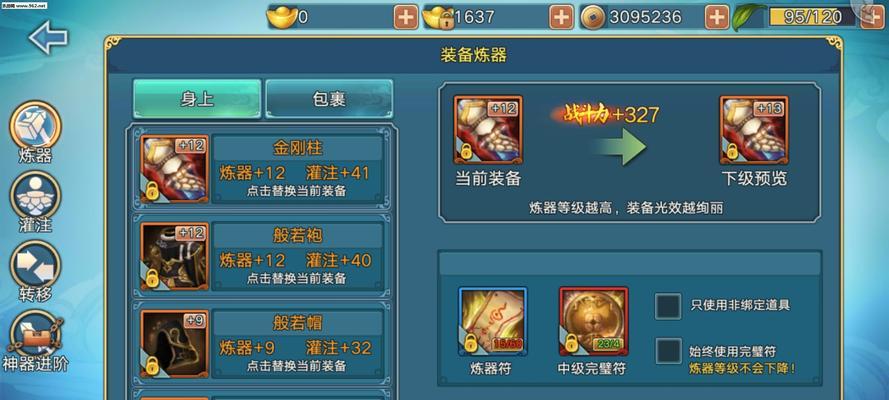Click the 95/120 stamina bar
The width and height of the screenshot is (889, 400).
tap(812, 17)
